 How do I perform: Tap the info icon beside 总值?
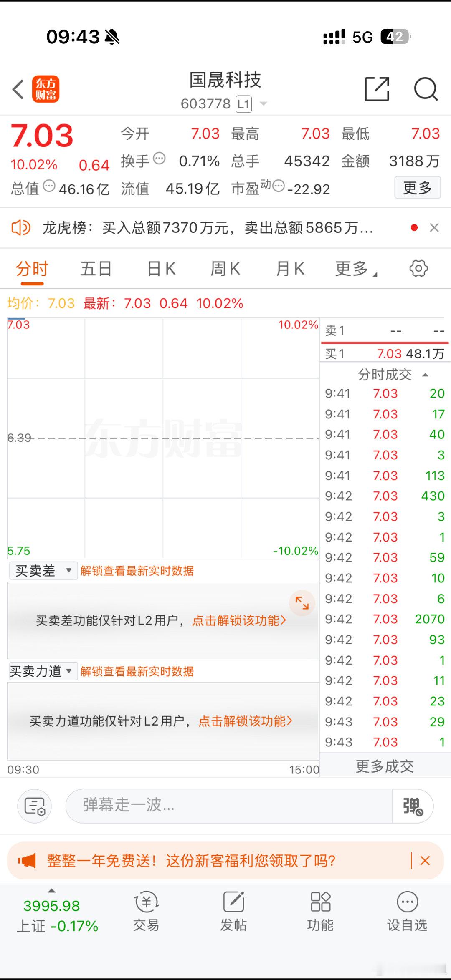coord(49,186)
